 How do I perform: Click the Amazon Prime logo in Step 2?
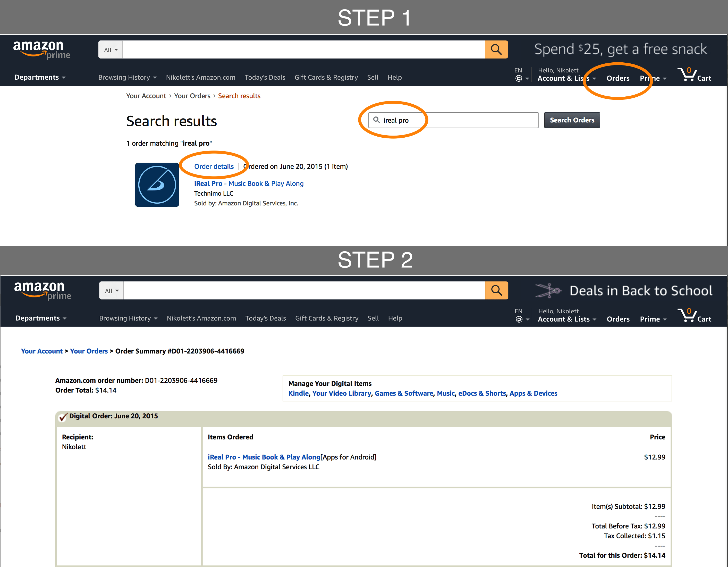pyautogui.click(x=42, y=290)
